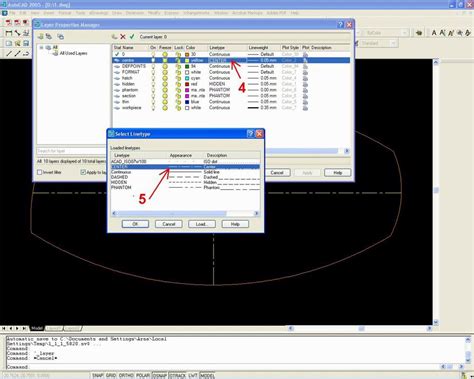Click Help in the Layer Properties Manager
Screen dimensions: 474x379
point(338,173)
